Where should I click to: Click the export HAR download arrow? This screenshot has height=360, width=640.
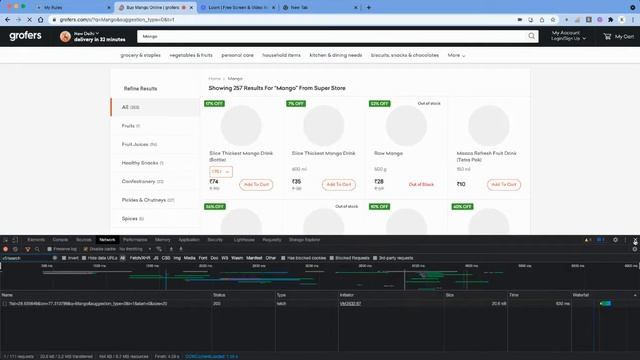click(181, 249)
